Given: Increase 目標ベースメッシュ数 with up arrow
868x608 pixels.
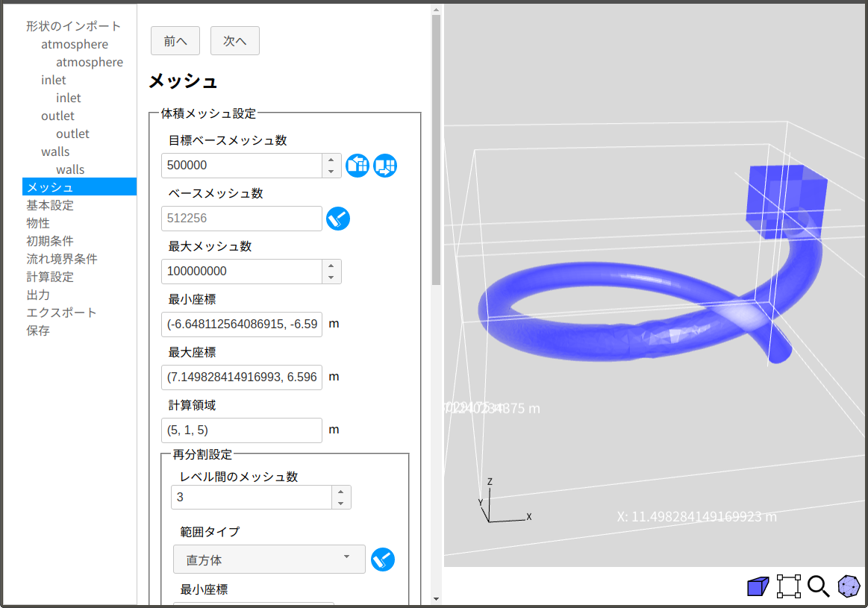Looking at the screenshot, I should tap(331, 160).
